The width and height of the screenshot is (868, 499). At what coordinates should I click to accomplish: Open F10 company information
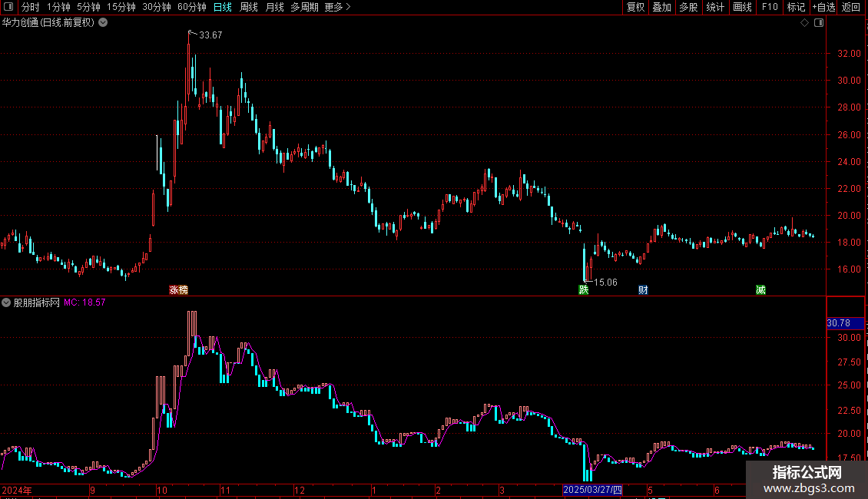click(770, 7)
